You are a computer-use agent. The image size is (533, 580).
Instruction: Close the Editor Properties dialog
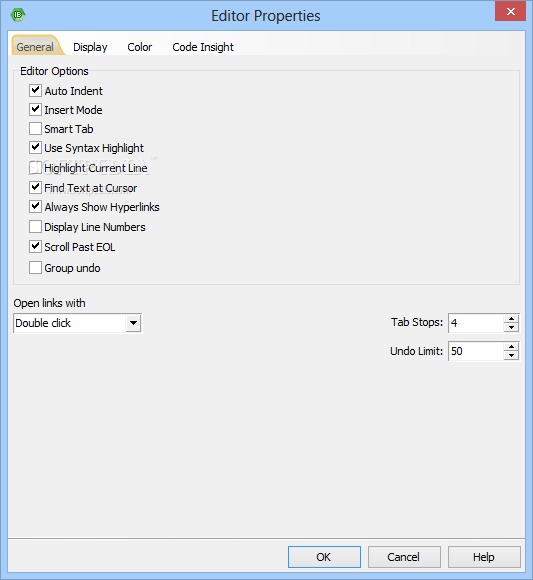510,11
